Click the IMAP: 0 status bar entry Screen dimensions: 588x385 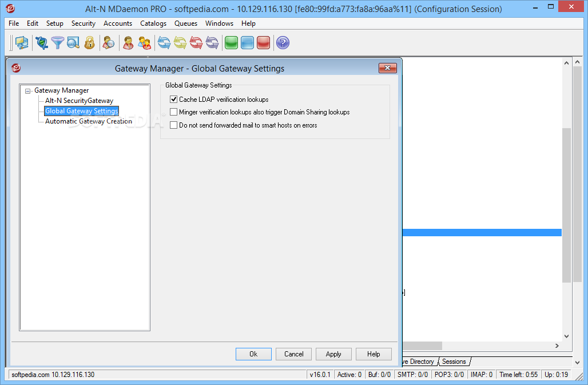click(482, 375)
